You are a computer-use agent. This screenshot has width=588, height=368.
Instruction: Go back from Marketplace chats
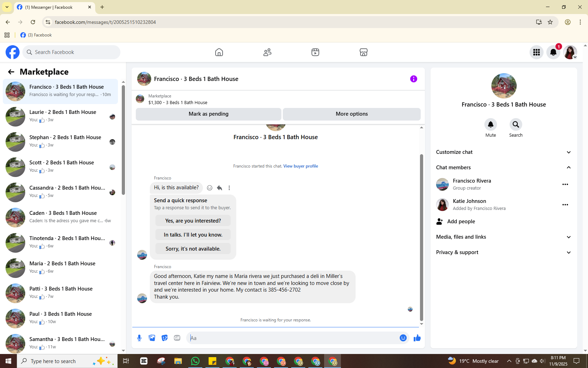(x=11, y=72)
